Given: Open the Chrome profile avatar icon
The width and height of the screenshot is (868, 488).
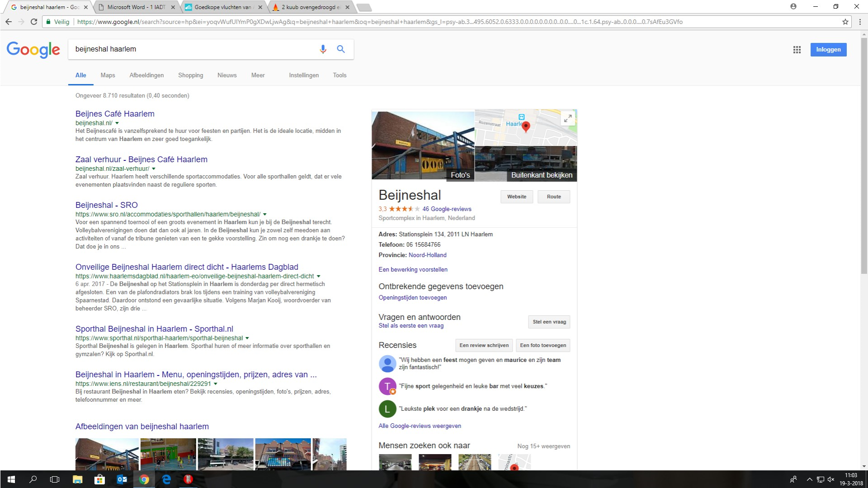Looking at the screenshot, I should tap(793, 6).
